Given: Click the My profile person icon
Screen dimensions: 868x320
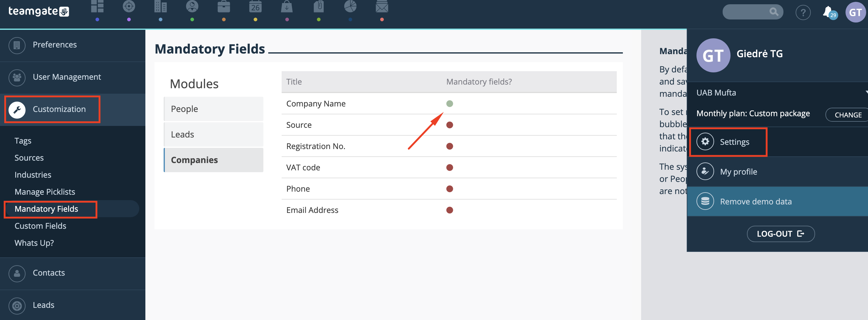Looking at the screenshot, I should (x=705, y=172).
